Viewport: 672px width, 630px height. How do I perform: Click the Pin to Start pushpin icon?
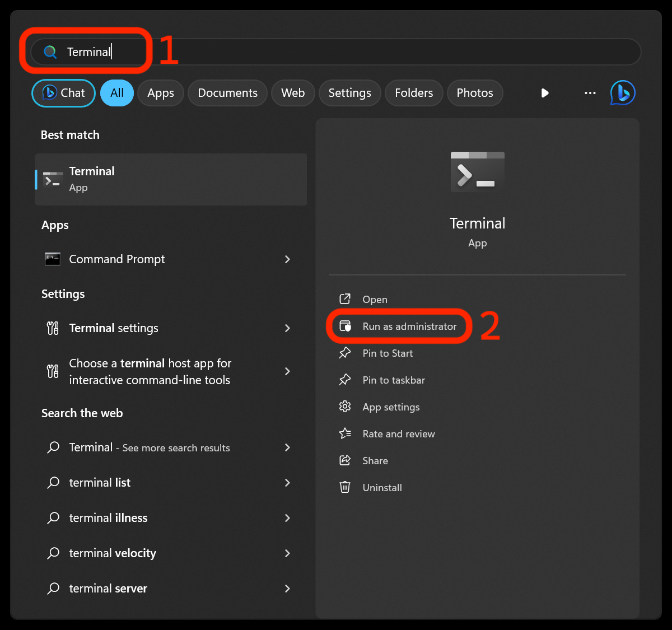[346, 353]
